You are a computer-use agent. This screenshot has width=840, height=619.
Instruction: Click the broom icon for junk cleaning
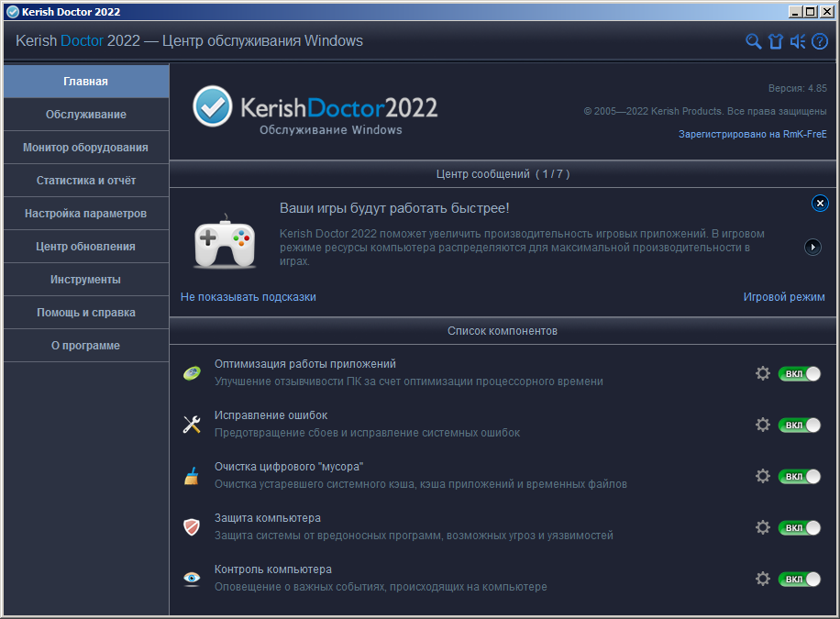(x=192, y=476)
